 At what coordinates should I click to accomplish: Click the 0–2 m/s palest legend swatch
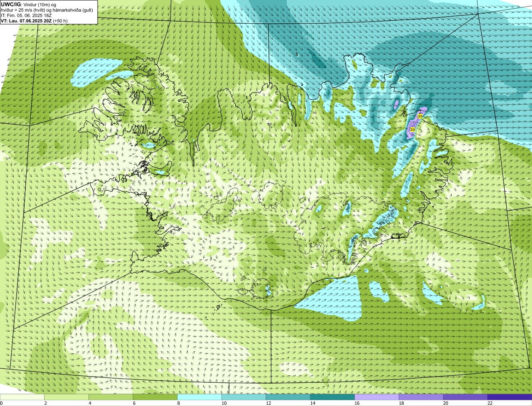click(x=22, y=397)
